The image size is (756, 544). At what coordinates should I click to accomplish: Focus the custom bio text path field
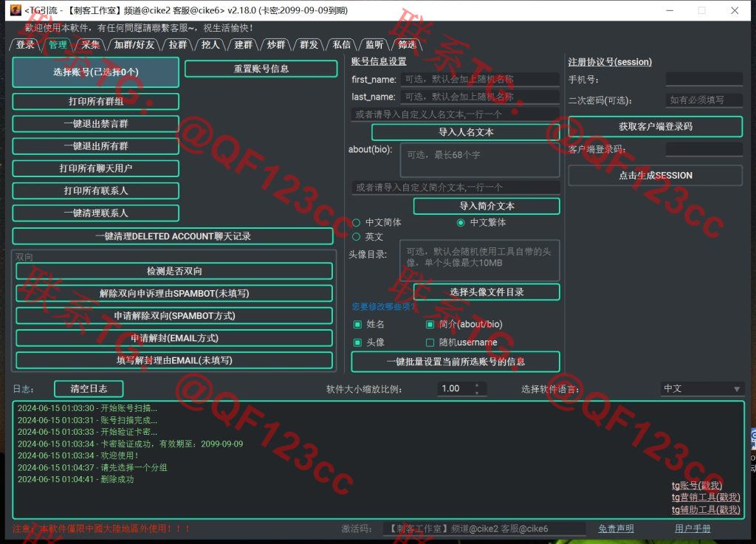click(x=455, y=187)
